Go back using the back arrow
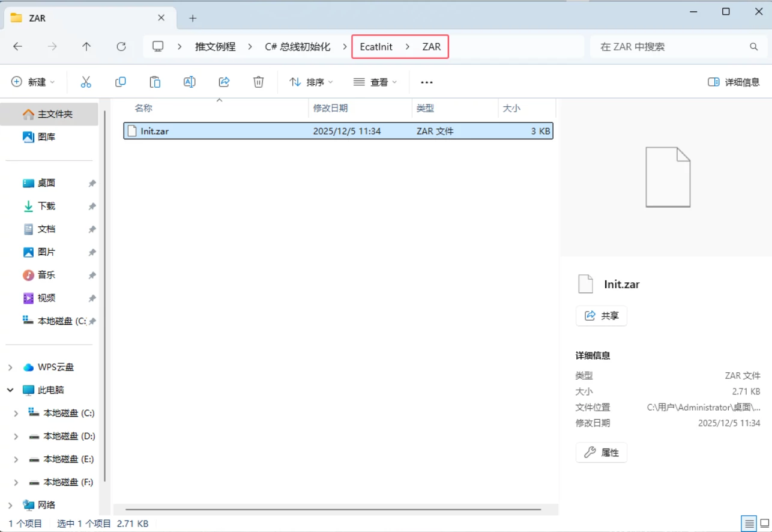This screenshot has height=532, width=772. [17, 46]
